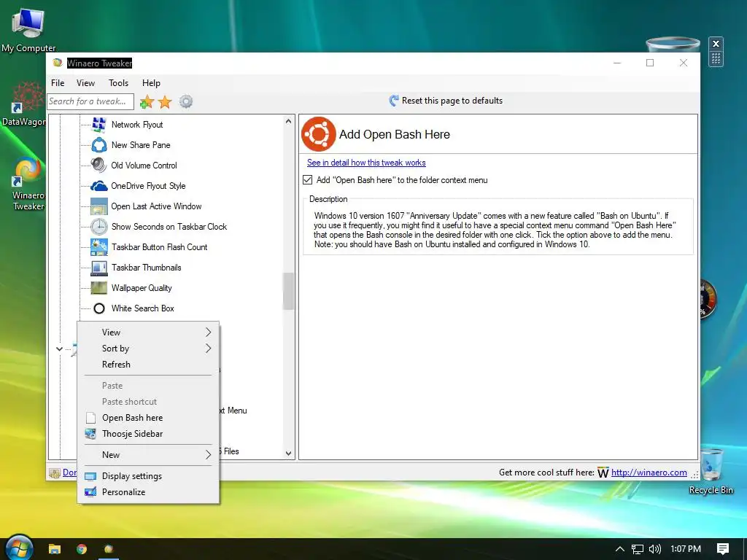
Task: Click the Winaero W logo in status bar
Action: click(x=603, y=472)
